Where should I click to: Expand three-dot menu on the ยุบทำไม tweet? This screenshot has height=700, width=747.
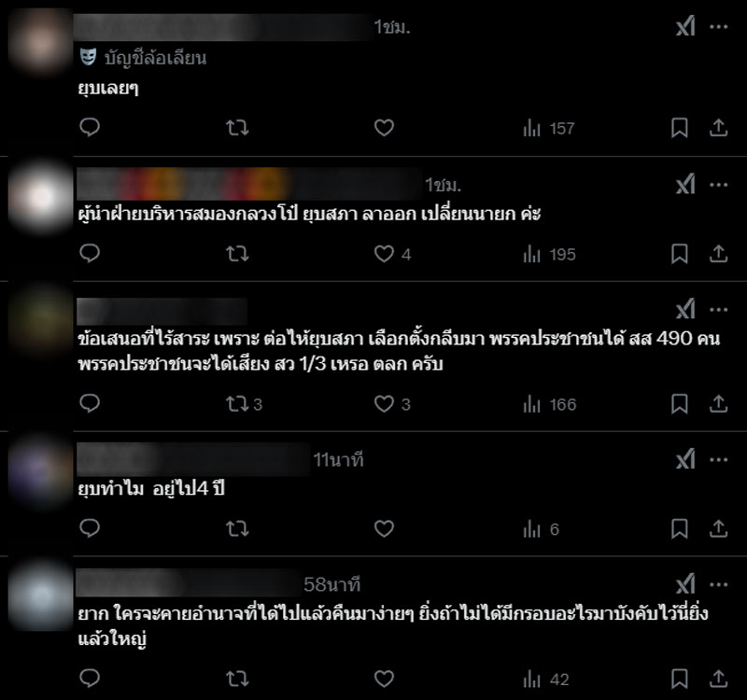(x=718, y=460)
